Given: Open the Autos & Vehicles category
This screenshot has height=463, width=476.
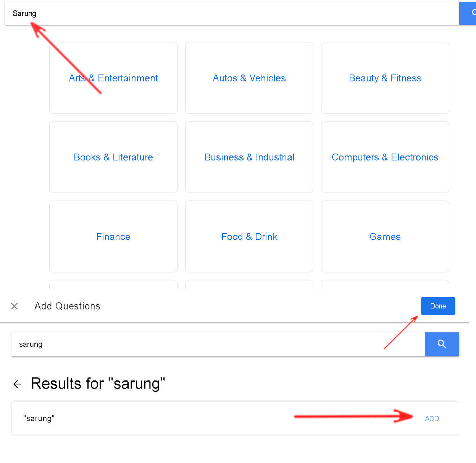Looking at the screenshot, I should [x=249, y=78].
